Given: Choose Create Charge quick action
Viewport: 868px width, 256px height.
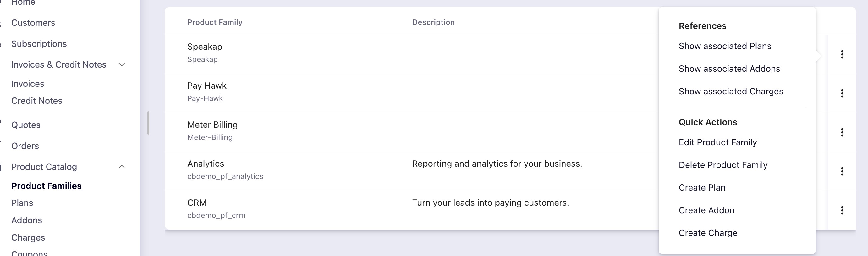Looking at the screenshot, I should click(708, 233).
